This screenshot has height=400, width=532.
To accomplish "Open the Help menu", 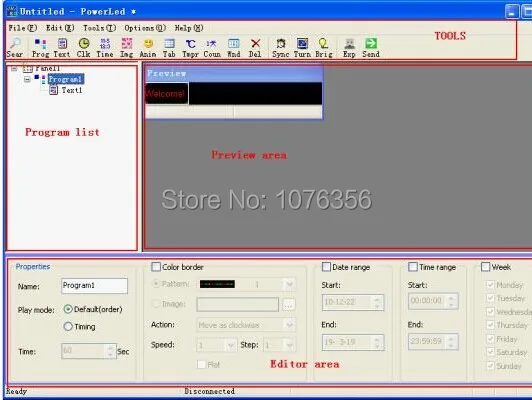I will point(189,28).
